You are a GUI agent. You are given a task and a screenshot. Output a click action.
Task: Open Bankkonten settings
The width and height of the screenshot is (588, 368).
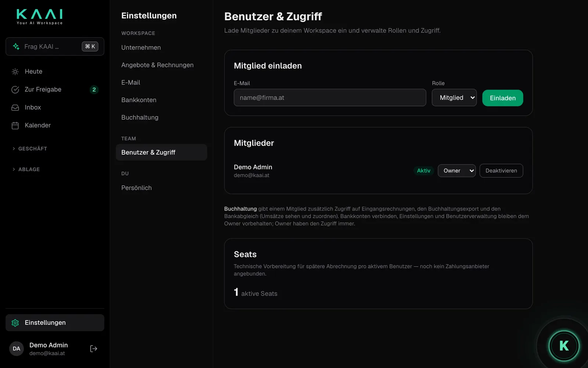(139, 100)
